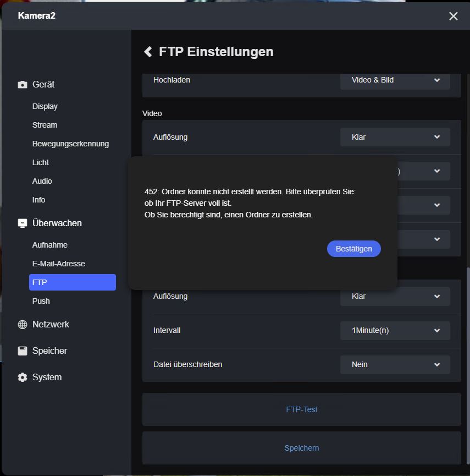The width and height of the screenshot is (470, 476).
Task: Open the Intervall 1Minute(n) dropdown
Action: coord(395,330)
